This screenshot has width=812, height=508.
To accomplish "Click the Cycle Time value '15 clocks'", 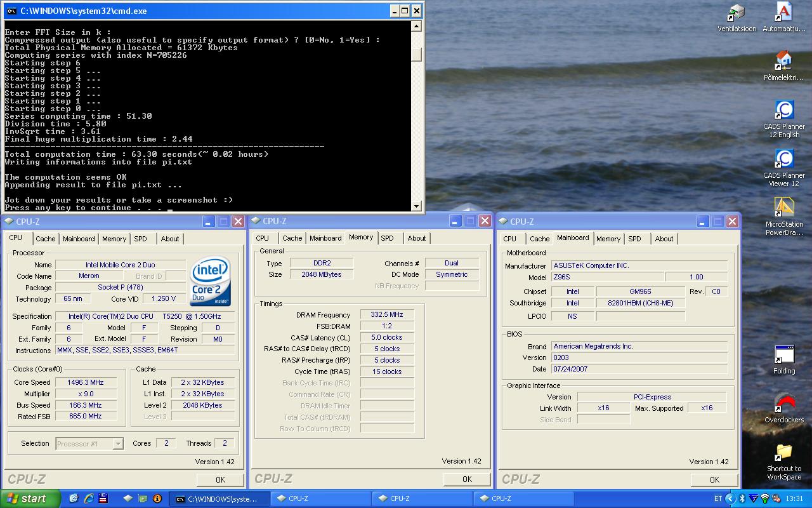I will click(x=387, y=371).
